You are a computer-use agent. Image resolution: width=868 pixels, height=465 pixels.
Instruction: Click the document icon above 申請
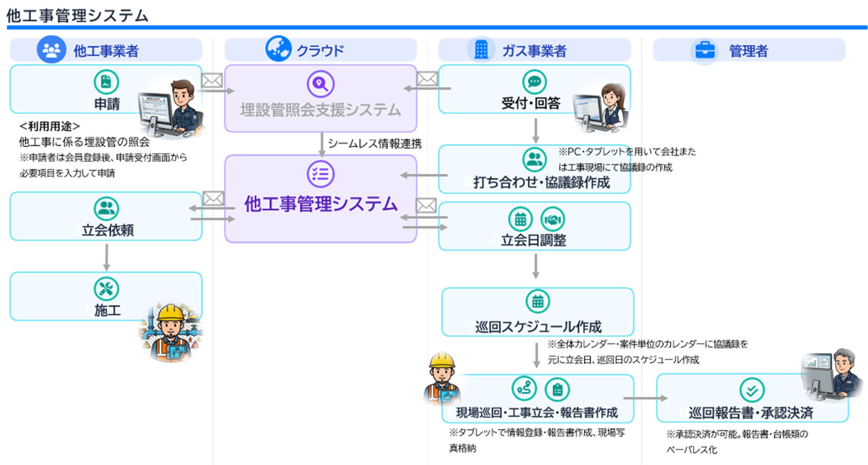click(106, 82)
